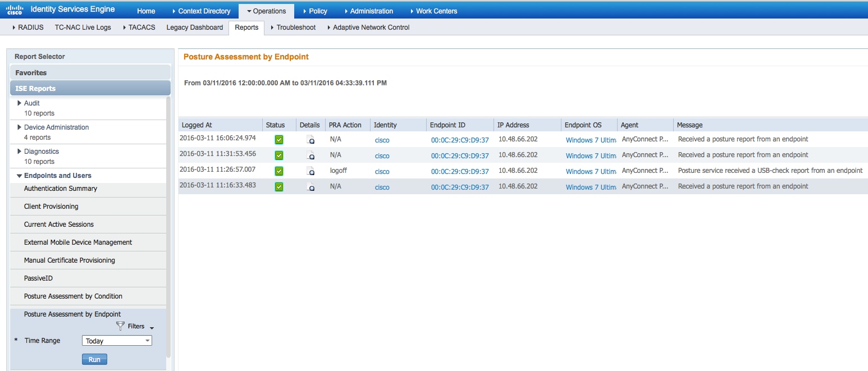Open Adaptive Network Control submenu
The width and height of the screenshot is (868, 371).
pyautogui.click(x=368, y=27)
